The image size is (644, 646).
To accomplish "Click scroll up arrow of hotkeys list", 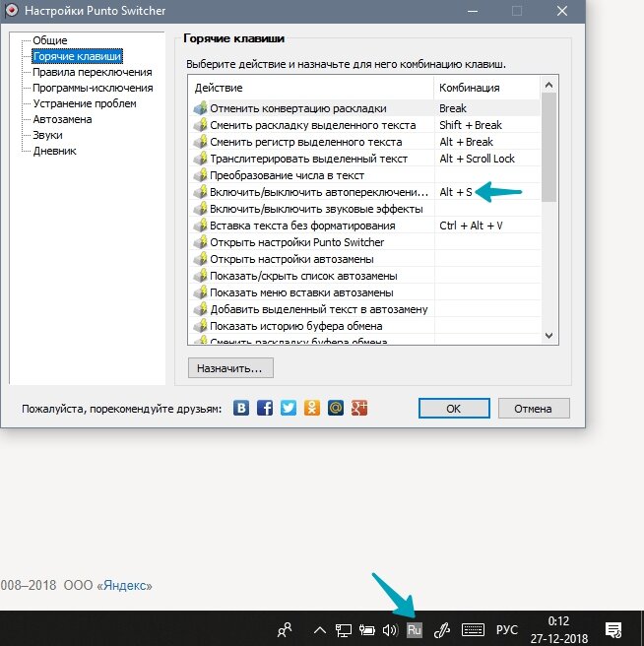I will [548, 86].
